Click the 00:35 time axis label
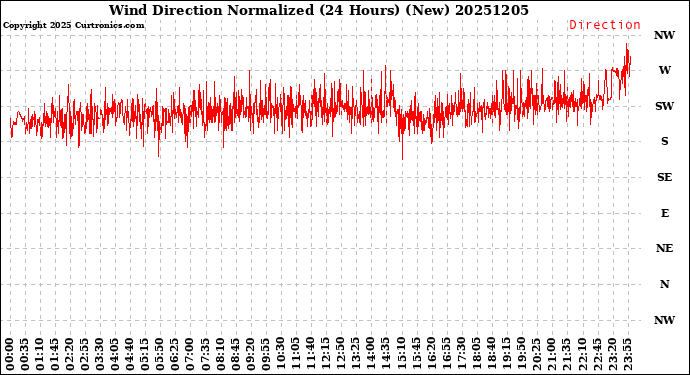 point(25,355)
